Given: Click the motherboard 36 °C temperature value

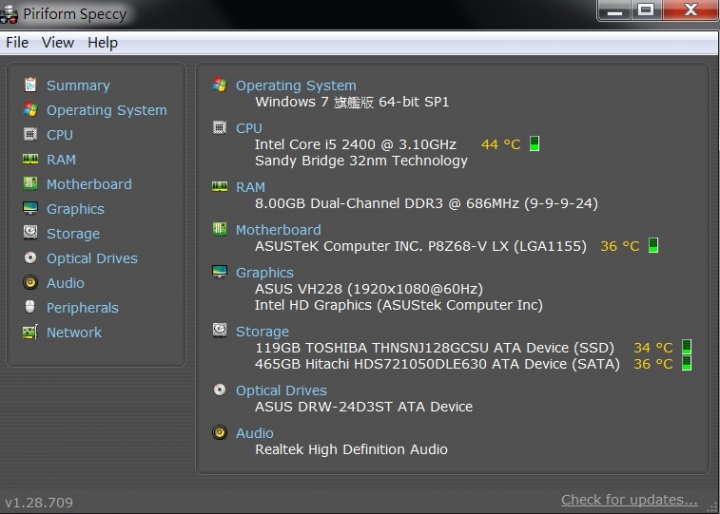Looking at the screenshot, I should pos(619,246).
